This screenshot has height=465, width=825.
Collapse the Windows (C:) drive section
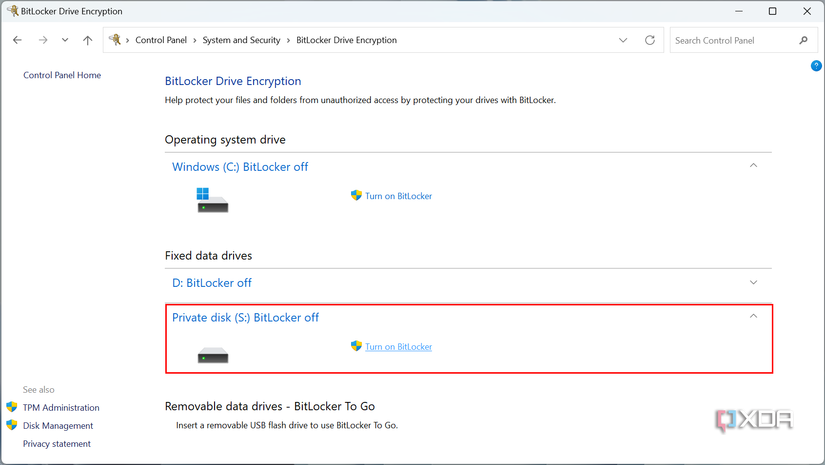click(x=753, y=166)
